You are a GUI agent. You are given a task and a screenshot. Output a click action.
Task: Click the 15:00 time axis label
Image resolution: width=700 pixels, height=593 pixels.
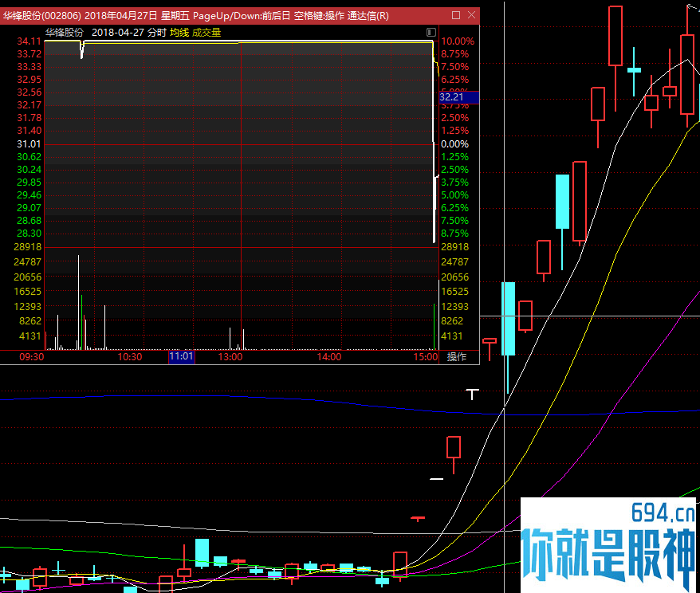(426, 356)
